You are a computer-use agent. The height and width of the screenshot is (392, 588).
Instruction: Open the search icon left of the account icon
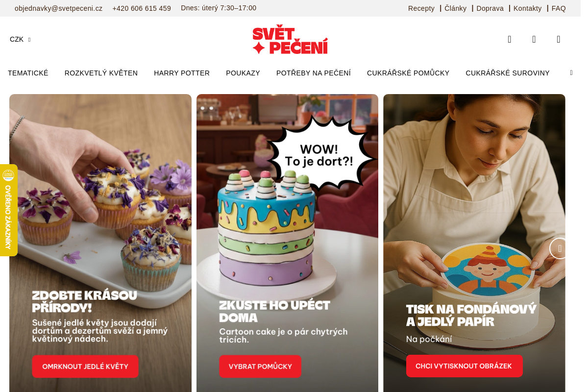click(x=510, y=39)
